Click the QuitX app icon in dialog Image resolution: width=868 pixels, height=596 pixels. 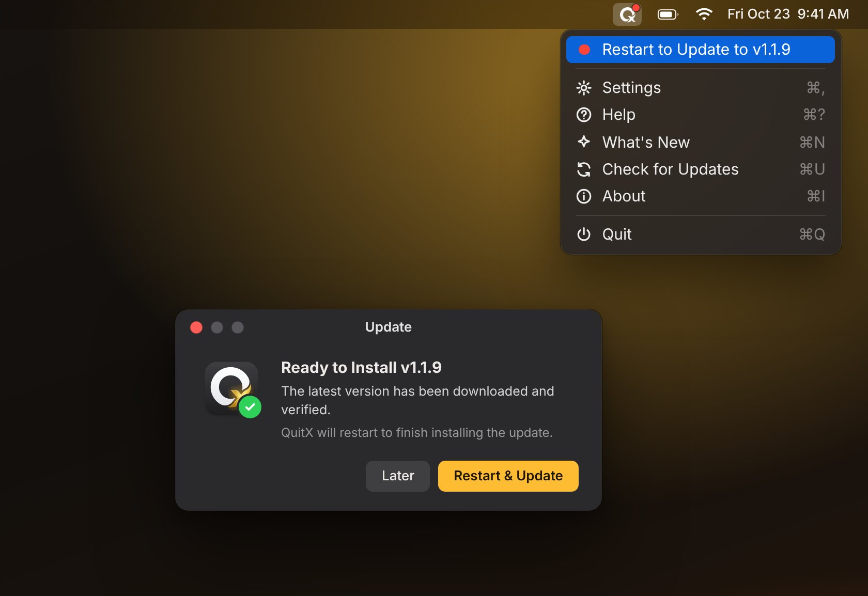(x=231, y=388)
